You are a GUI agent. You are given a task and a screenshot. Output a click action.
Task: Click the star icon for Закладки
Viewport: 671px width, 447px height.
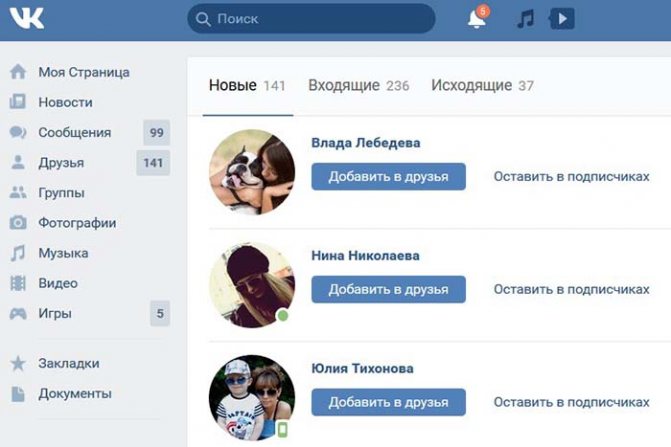(18, 364)
